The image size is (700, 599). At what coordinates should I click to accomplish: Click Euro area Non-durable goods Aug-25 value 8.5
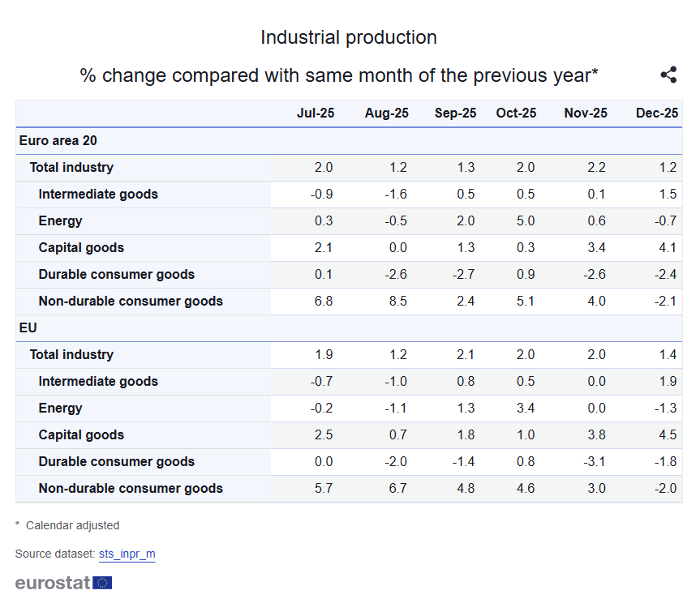click(397, 301)
